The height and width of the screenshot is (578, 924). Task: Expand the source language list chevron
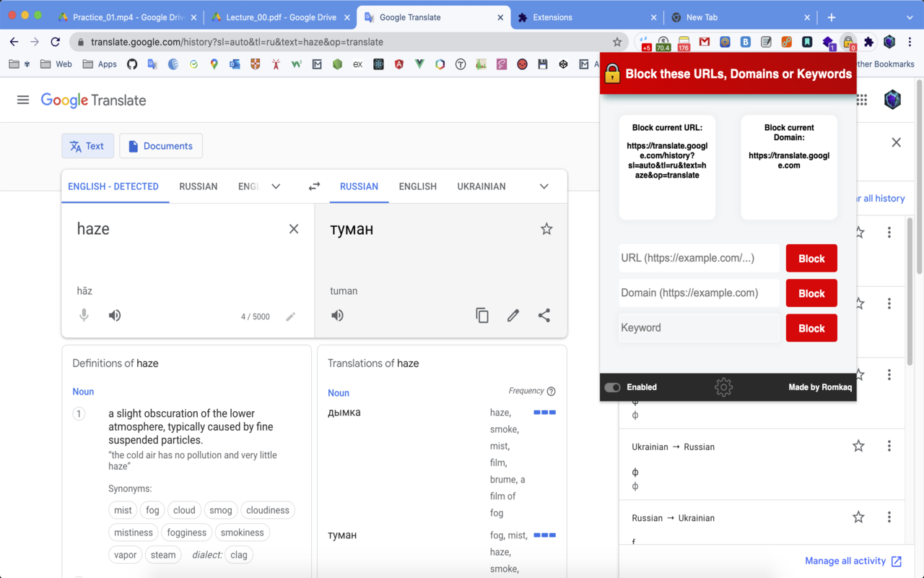tap(276, 186)
